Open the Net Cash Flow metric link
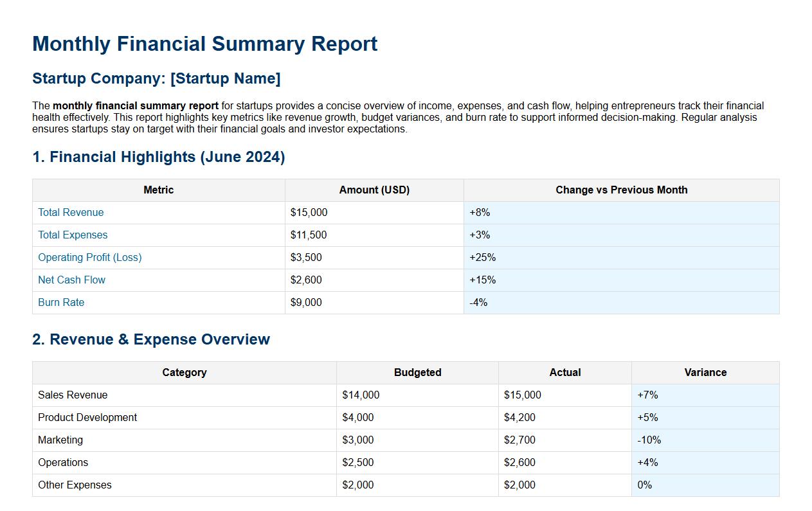This screenshot has width=812, height=511. click(71, 280)
